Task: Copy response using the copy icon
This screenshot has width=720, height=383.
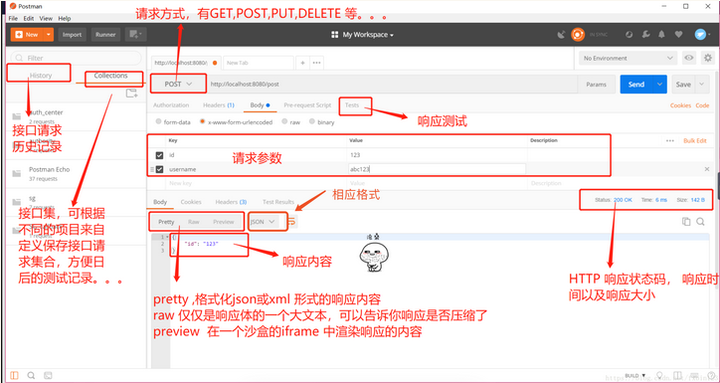Action: point(686,222)
